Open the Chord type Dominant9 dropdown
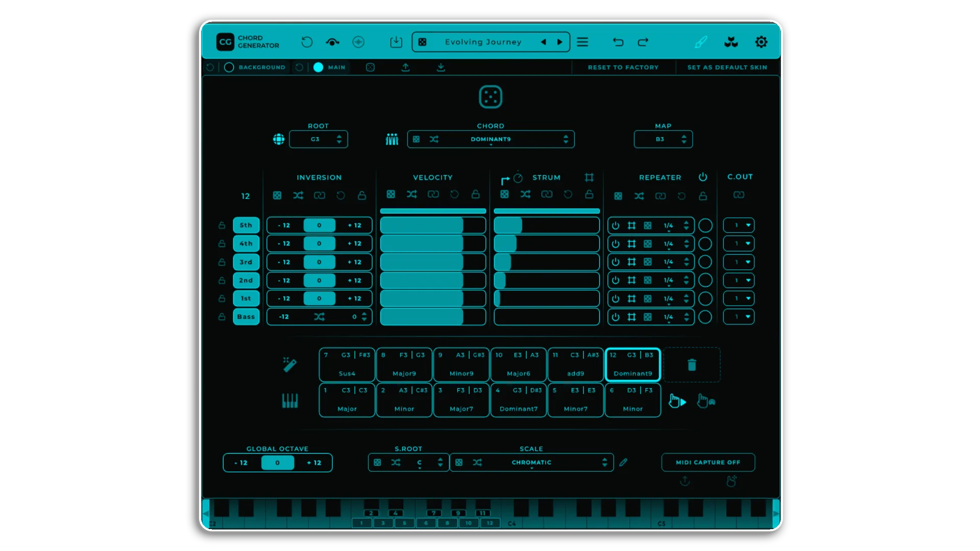980x551 pixels. tap(491, 139)
